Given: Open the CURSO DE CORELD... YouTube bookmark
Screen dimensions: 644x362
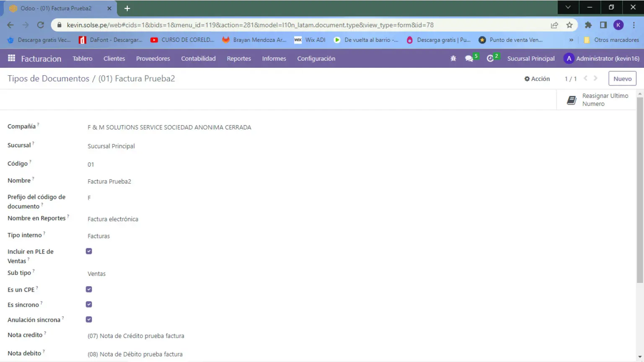Looking at the screenshot, I should coord(182,40).
